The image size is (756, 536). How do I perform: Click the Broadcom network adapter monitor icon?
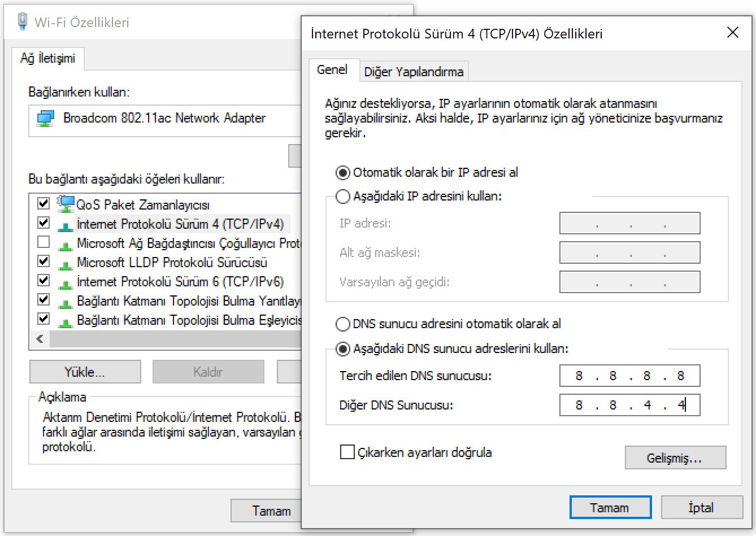(45, 119)
